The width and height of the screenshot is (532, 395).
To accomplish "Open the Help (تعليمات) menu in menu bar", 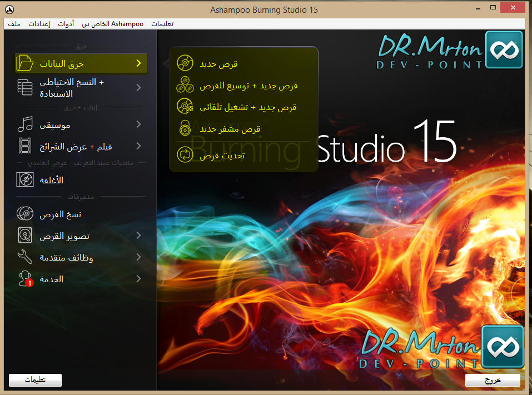I will click(162, 24).
